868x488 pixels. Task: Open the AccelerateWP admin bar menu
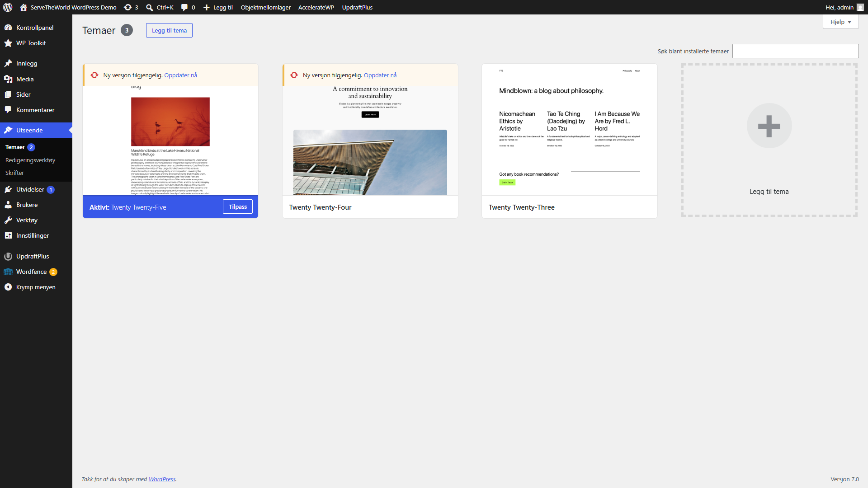(x=316, y=7)
